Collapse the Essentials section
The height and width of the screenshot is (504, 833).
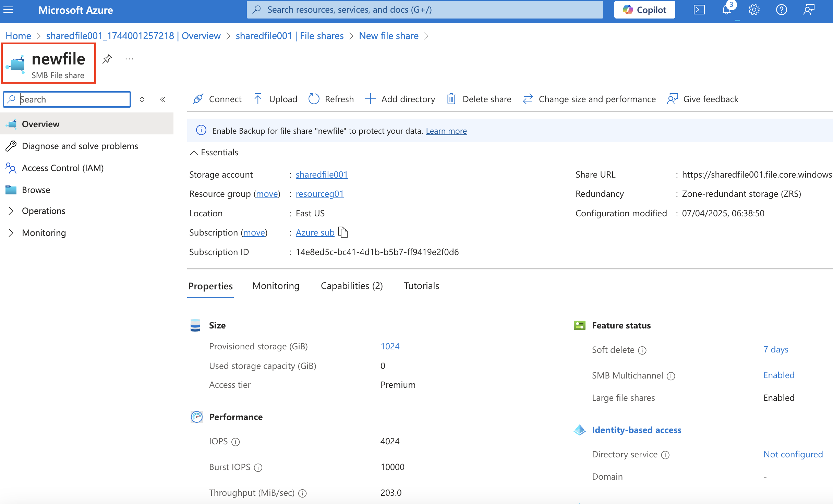pos(194,153)
